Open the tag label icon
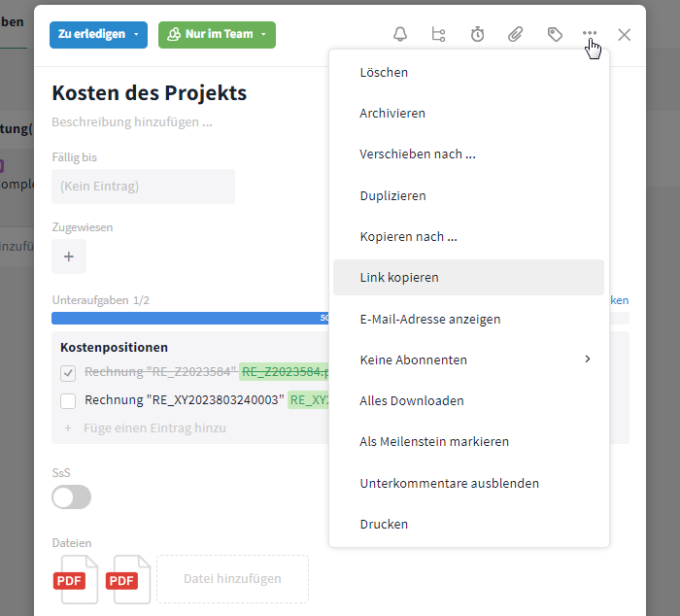Image resolution: width=680 pixels, height=616 pixels. pyautogui.click(x=555, y=34)
